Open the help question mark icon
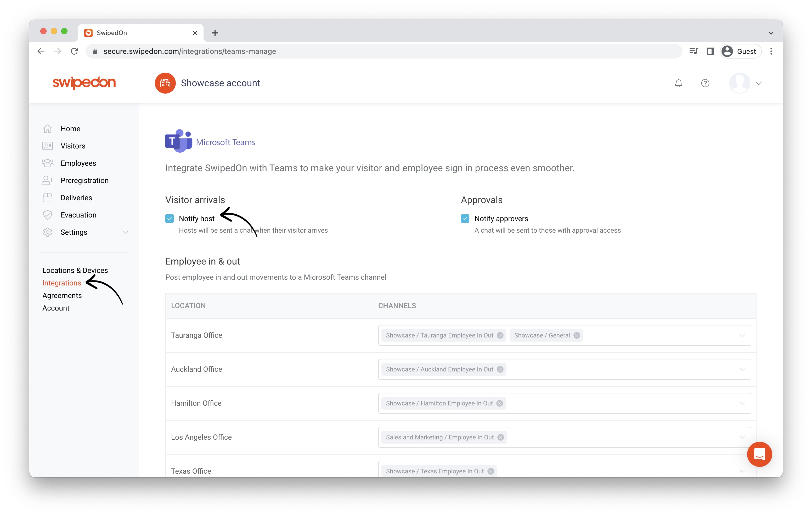Viewport: 812px width, 516px height. point(705,83)
